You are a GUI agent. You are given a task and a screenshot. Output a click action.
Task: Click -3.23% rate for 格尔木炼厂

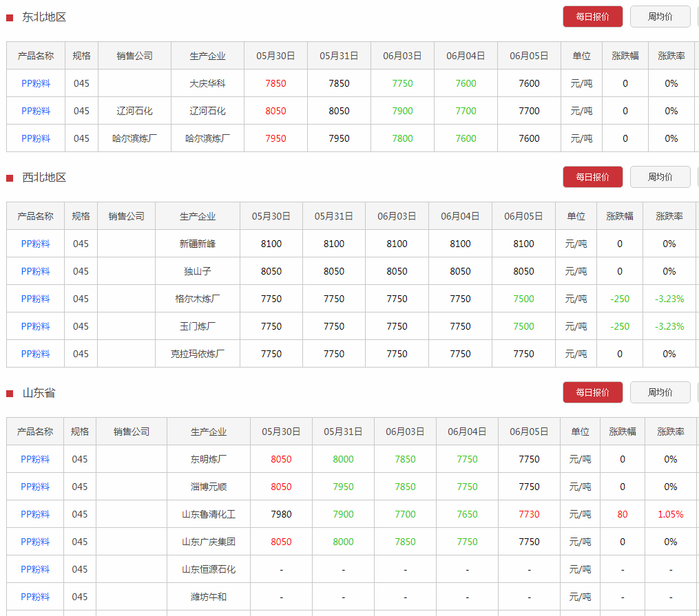669,299
